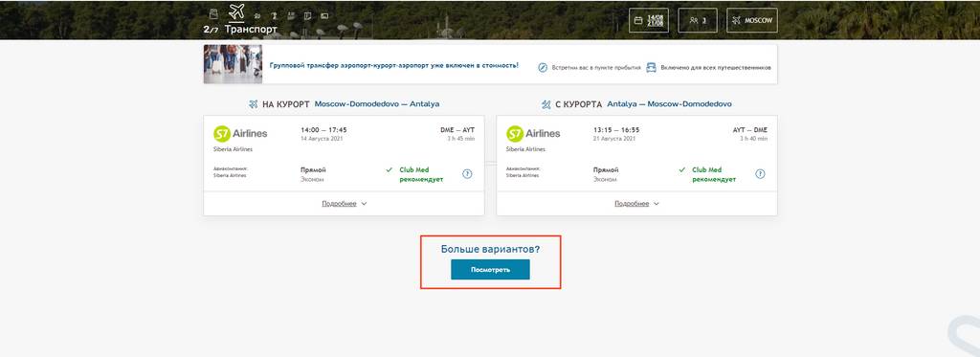Click the return time '13:15 — 16:55'

[616, 130]
